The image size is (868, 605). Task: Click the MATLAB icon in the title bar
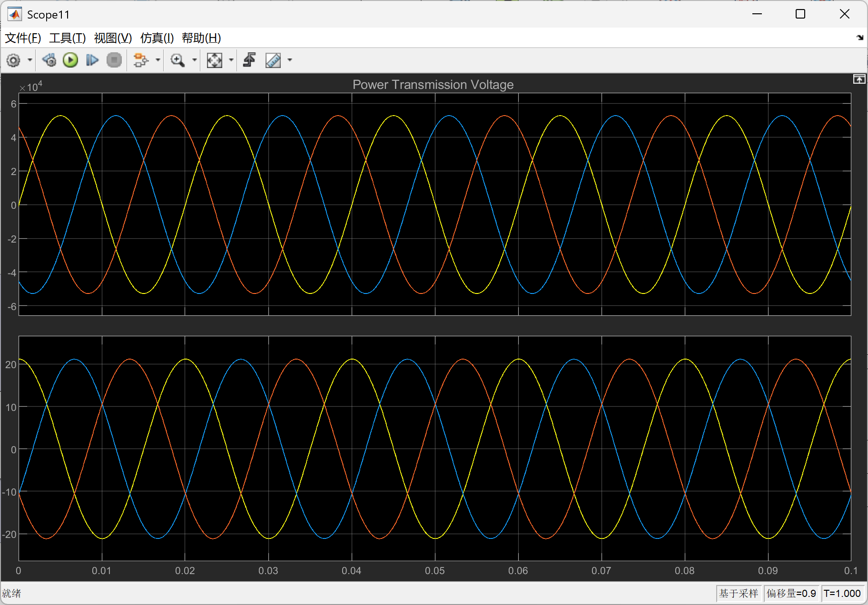pos(15,14)
